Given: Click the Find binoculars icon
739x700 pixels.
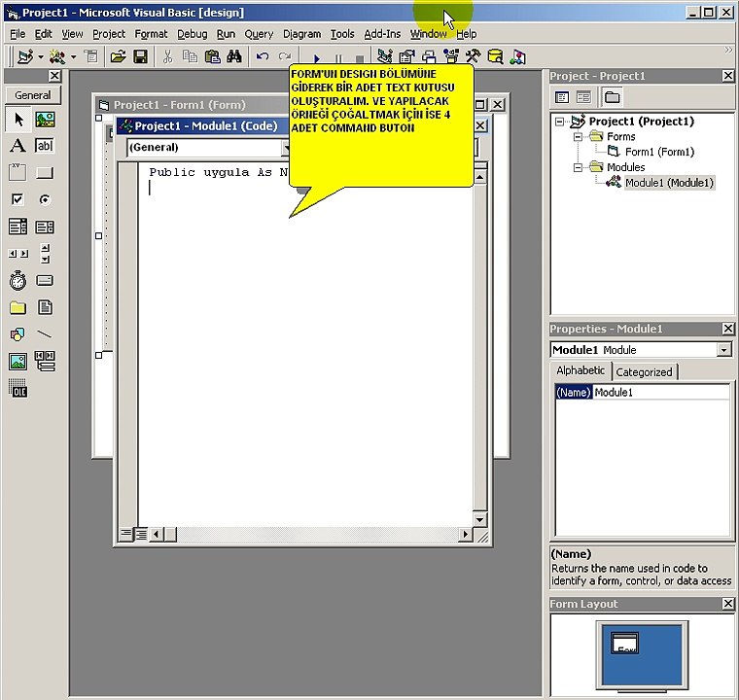Looking at the screenshot, I should 234,57.
